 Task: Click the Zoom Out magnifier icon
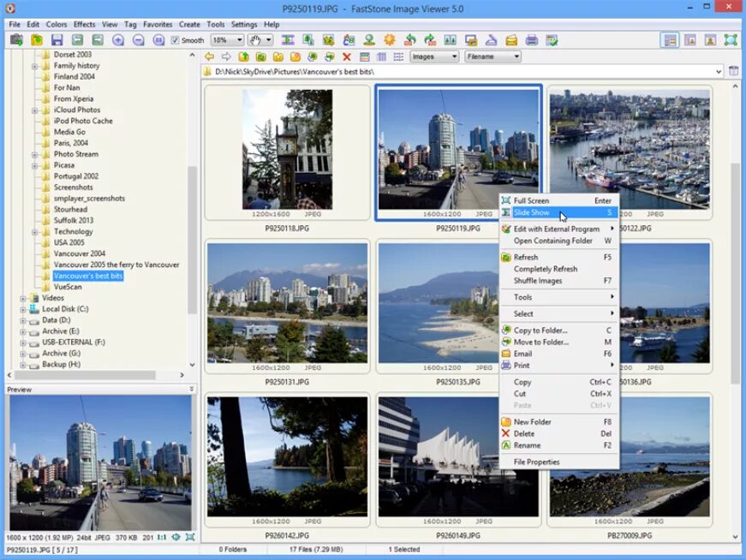[139, 40]
